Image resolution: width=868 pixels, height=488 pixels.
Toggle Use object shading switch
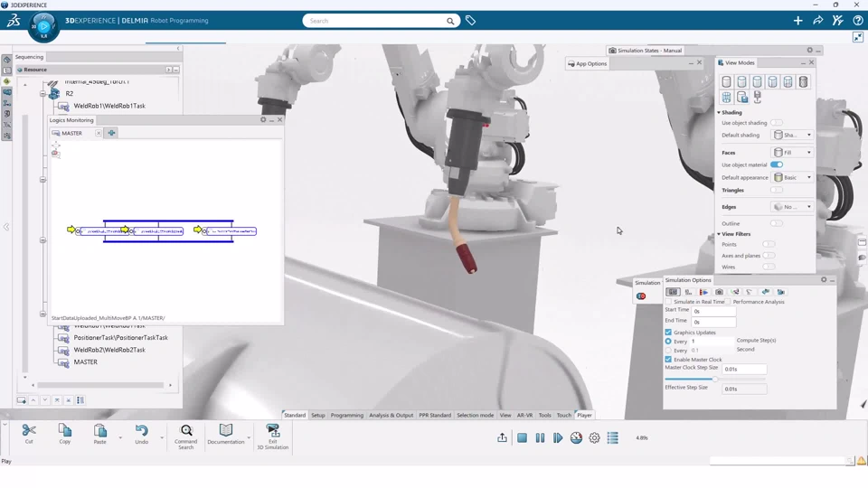[x=777, y=123]
